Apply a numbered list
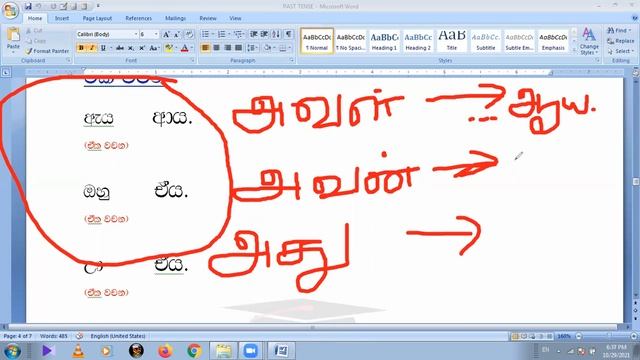Screen dimensions: 640x360 point(222,34)
